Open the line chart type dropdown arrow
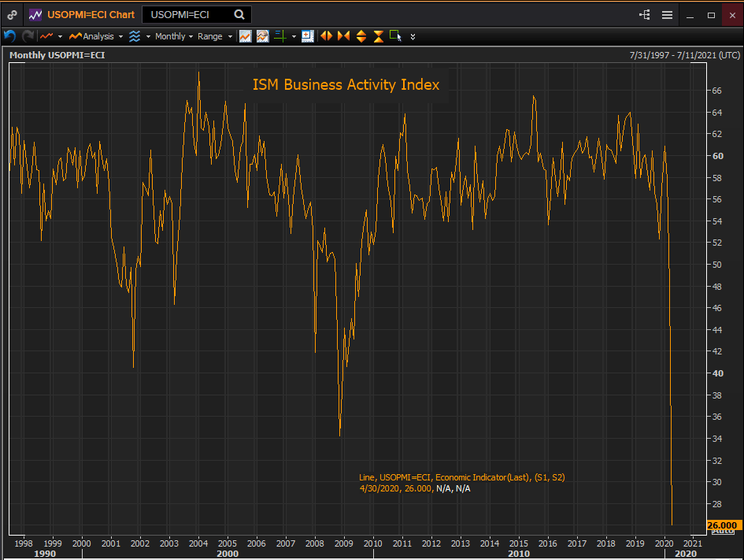Screen dimensions: 744x560 point(60,36)
